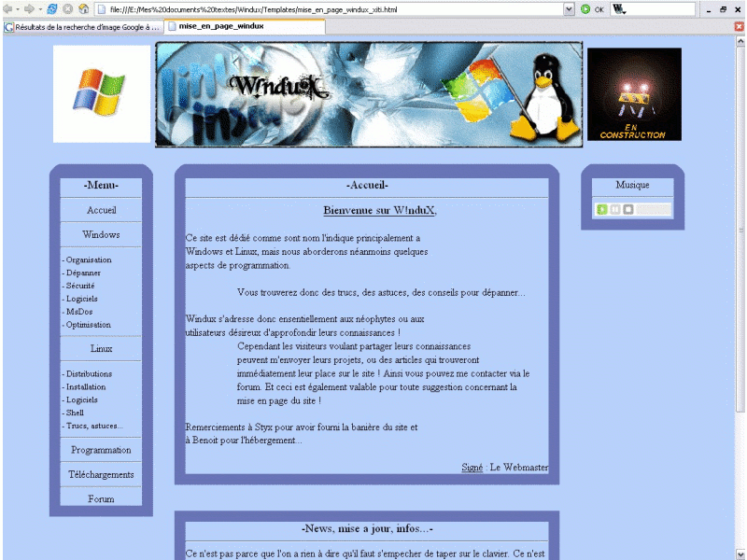Stop the Musique player
The image size is (747, 560).
tap(628, 209)
